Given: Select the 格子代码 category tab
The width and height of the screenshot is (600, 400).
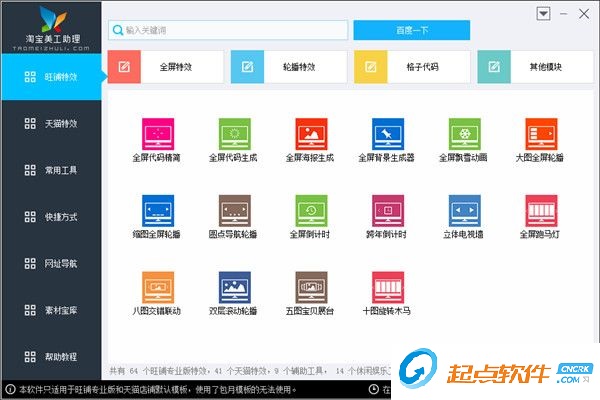Looking at the screenshot, I should tap(412, 67).
